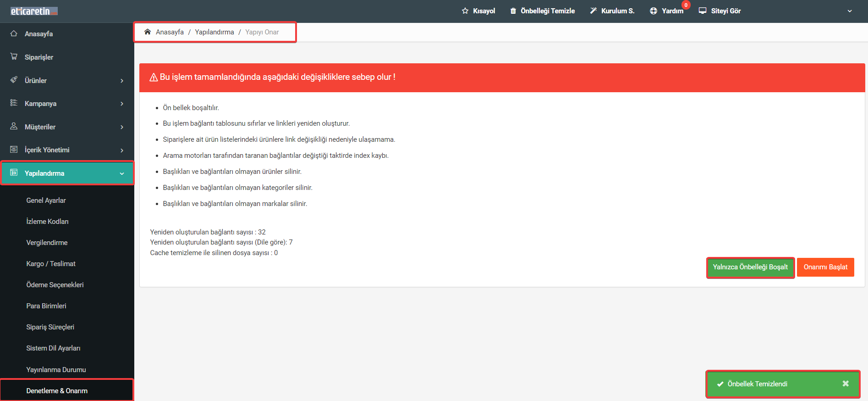The image size is (868, 401).
Task: Click Yalnızca Önbelleği Boşalt button
Action: (x=750, y=267)
